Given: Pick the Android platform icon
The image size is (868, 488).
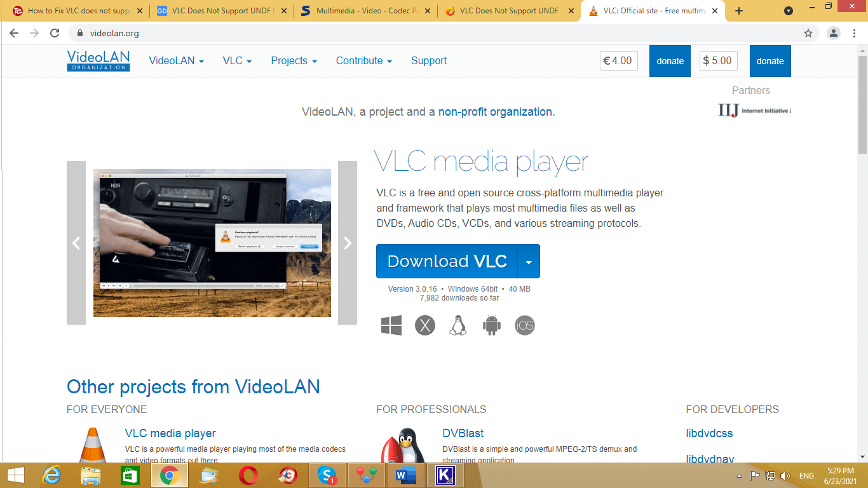Looking at the screenshot, I should [x=492, y=326].
